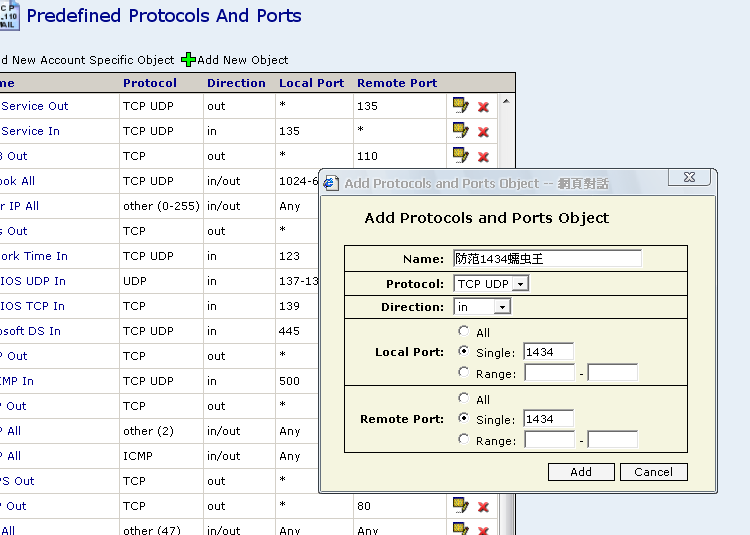Delete the Service In row with red X

[x=483, y=132]
